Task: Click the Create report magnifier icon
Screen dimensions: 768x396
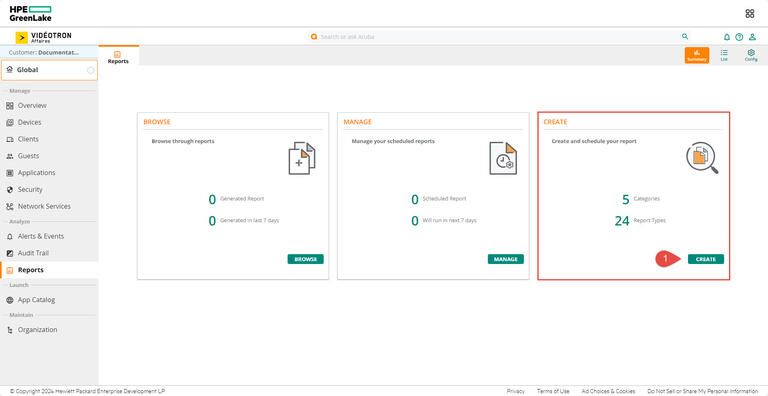Action: pyautogui.click(x=702, y=158)
